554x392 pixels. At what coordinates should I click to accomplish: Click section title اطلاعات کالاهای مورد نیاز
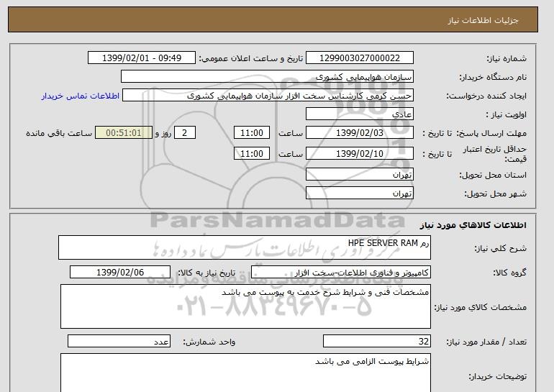(x=473, y=225)
